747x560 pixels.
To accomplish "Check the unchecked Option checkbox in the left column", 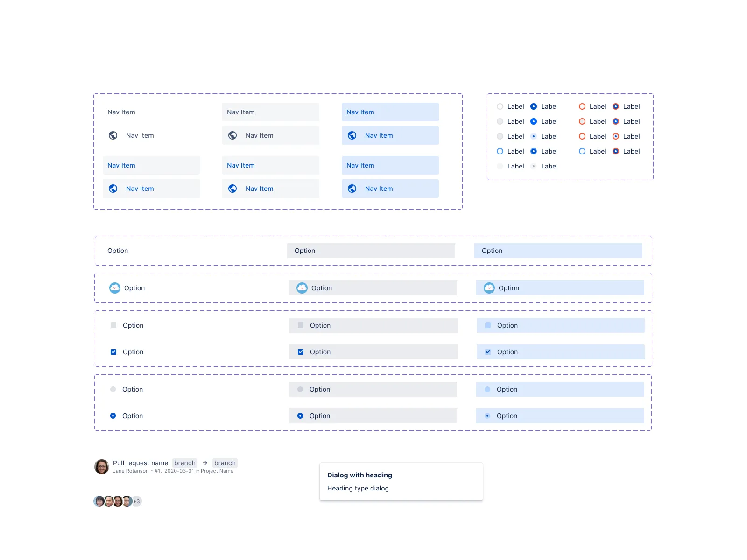I will coord(113,325).
